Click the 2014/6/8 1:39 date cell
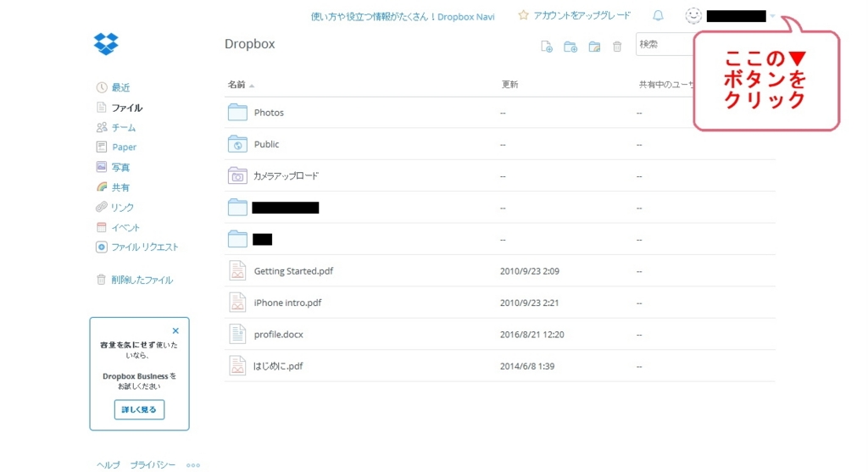Image resolution: width=868 pixels, height=472 pixels. (x=527, y=366)
